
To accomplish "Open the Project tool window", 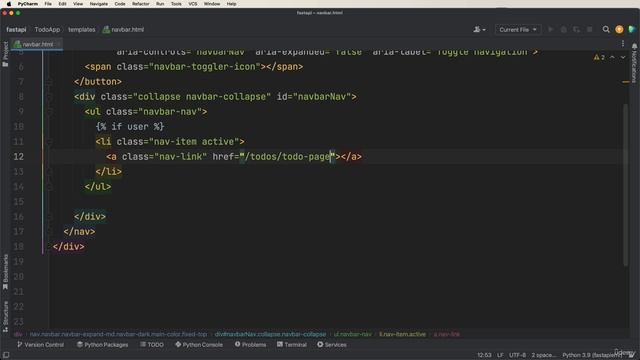I will [5, 54].
